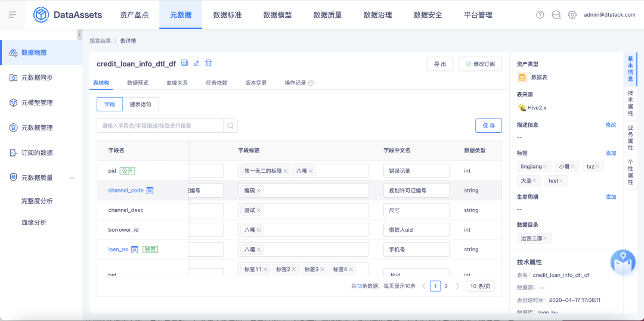Screen dimensions: 644x321
Task: Click the 元数据质量 sidebar icon
Action: (x=13, y=177)
